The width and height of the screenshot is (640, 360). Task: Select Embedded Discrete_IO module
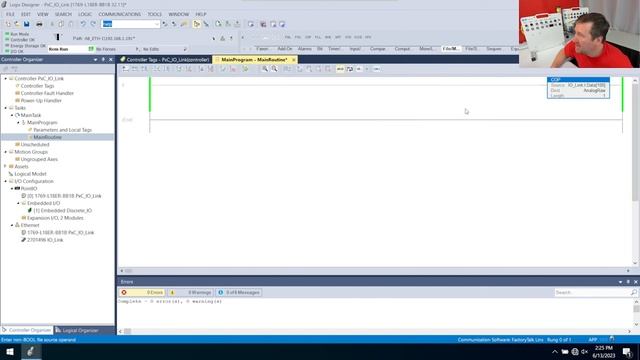[62, 211]
